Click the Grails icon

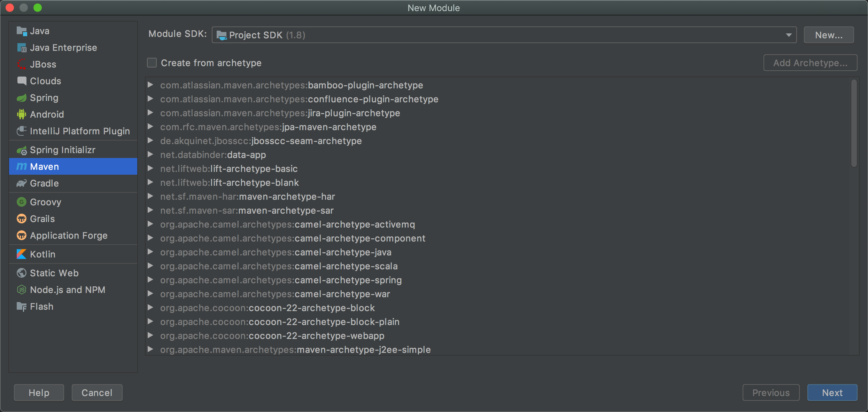pos(21,219)
